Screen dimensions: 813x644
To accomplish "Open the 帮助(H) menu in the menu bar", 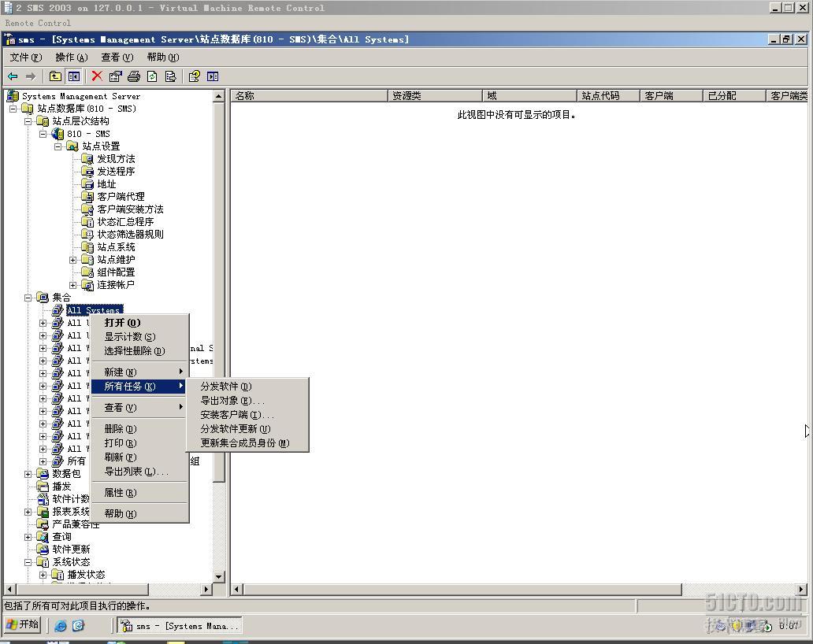I will click(163, 57).
